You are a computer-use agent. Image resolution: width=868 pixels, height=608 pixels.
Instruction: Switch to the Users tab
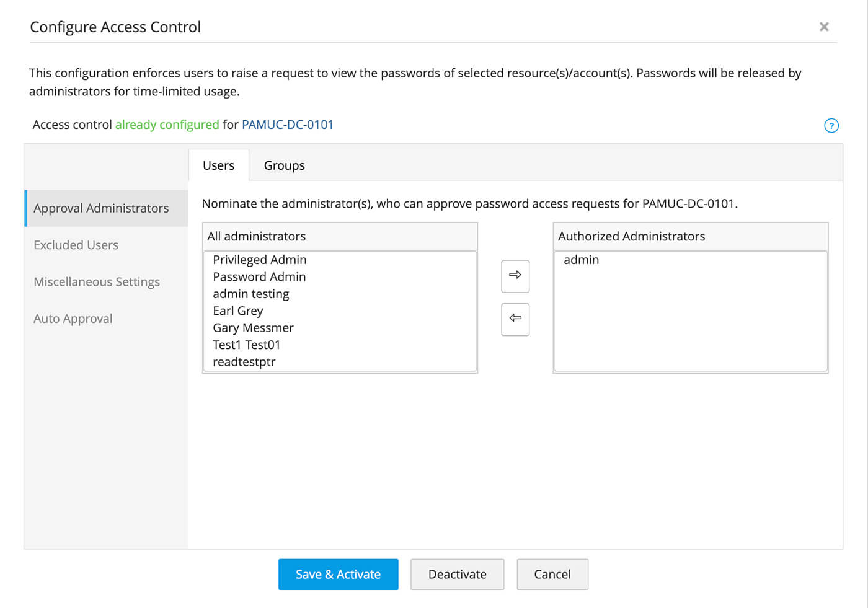pos(218,165)
